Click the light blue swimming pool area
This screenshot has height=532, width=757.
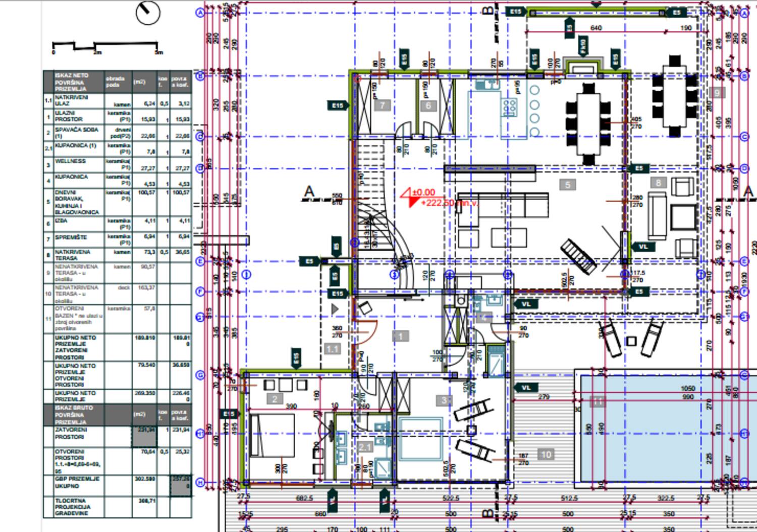pyautogui.click(x=666, y=429)
